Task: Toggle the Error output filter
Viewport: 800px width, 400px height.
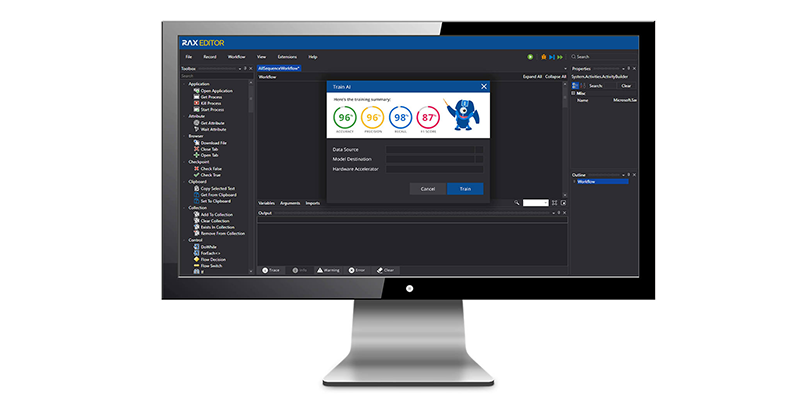Action: point(357,270)
